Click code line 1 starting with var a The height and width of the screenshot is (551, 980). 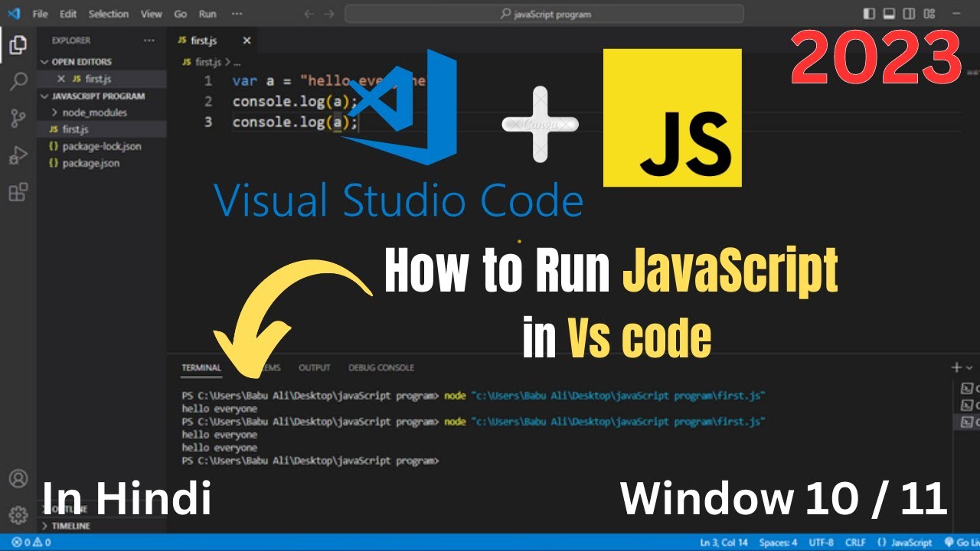pos(329,81)
